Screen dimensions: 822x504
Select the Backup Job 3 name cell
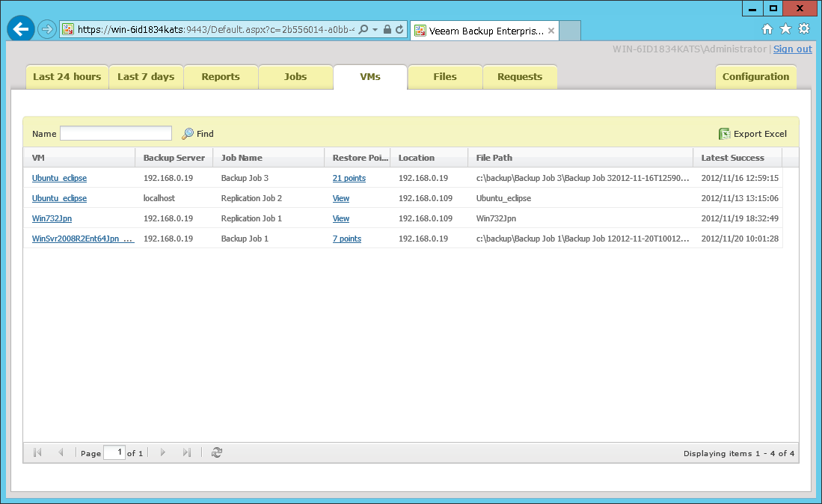point(269,178)
